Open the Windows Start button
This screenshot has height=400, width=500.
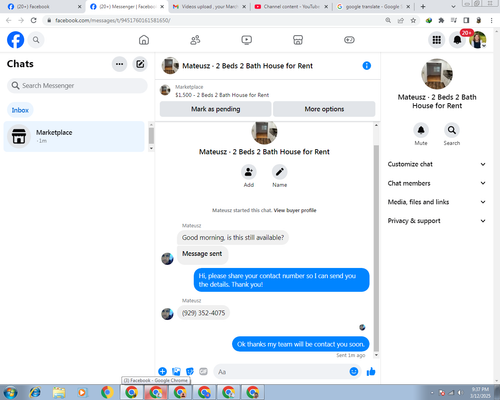click(x=10, y=392)
